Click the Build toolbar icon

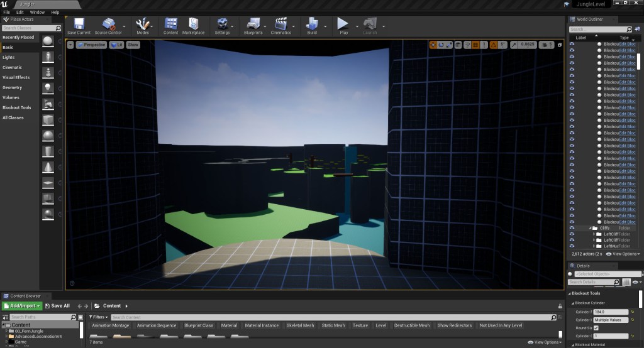(312, 25)
